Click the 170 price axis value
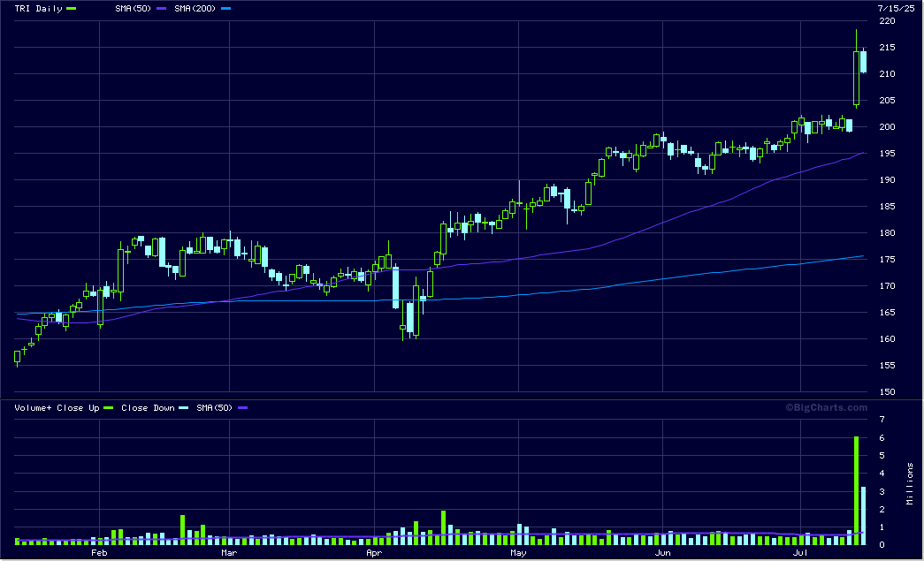 click(x=887, y=286)
